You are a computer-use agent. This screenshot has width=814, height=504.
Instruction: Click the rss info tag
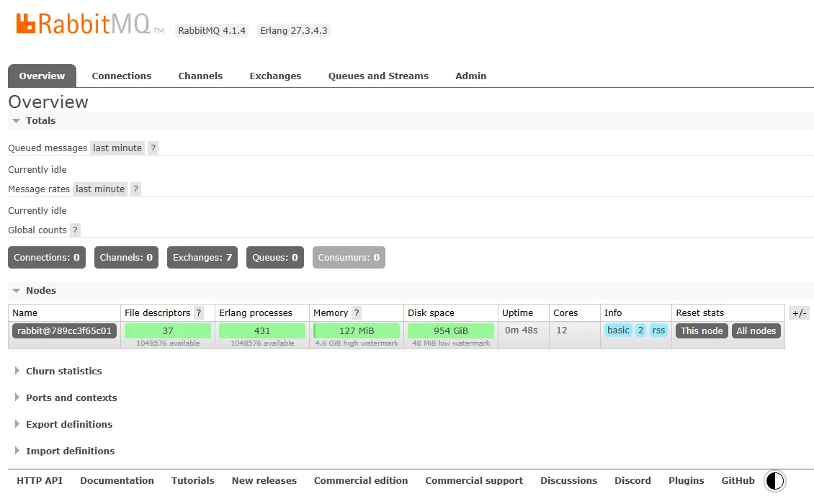[658, 330]
